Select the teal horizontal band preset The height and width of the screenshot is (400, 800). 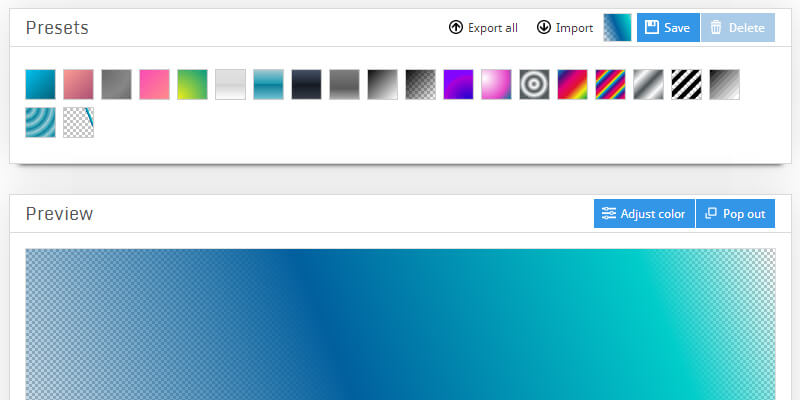coord(268,84)
